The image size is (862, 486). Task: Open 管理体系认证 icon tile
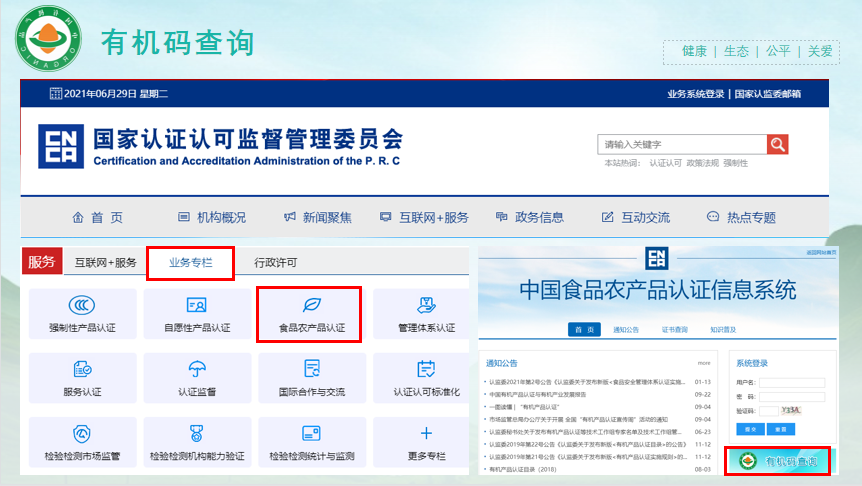click(422, 314)
